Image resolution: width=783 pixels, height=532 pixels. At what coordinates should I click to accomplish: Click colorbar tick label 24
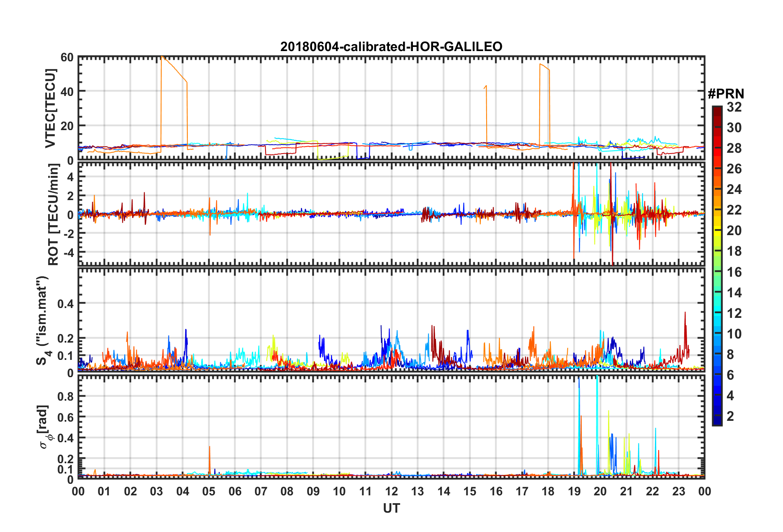pos(734,189)
